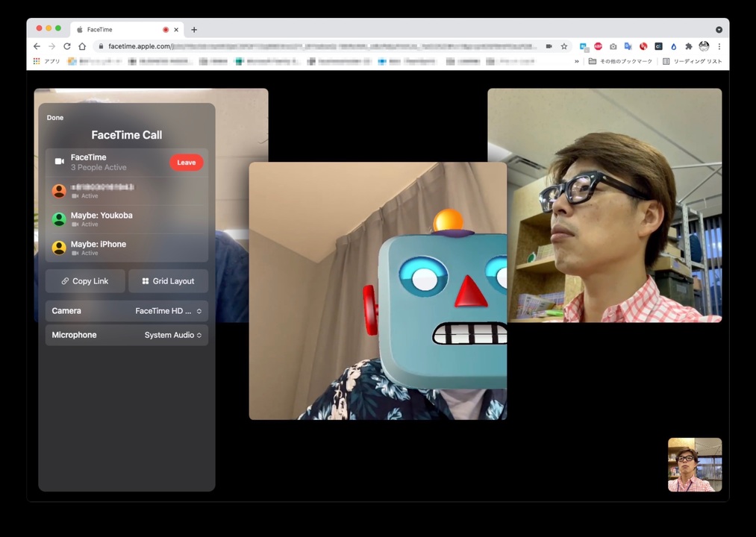Open the browser Extensions puzzle icon
This screenshot has width=756, height=537.
click(688, 46)
